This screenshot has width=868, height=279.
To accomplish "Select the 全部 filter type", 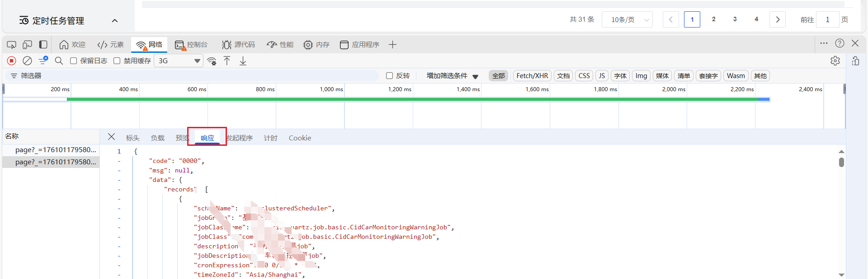I will 498,76.
